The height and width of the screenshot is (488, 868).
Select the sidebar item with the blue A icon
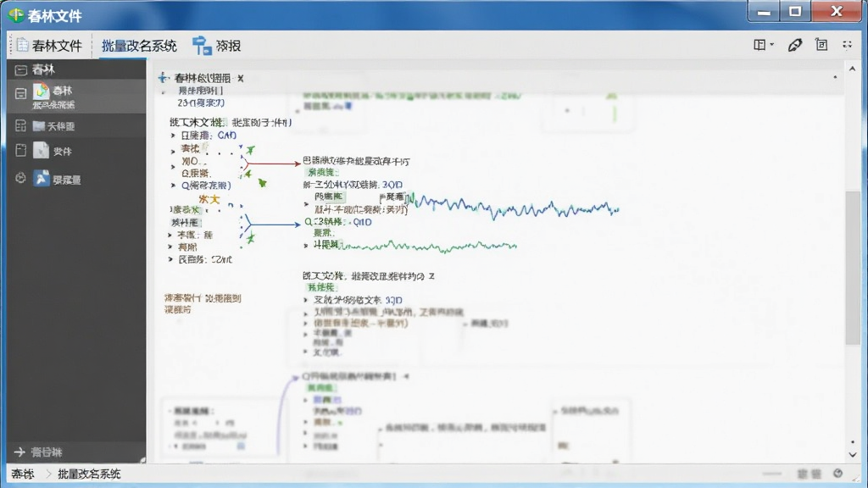pos(76,179)
